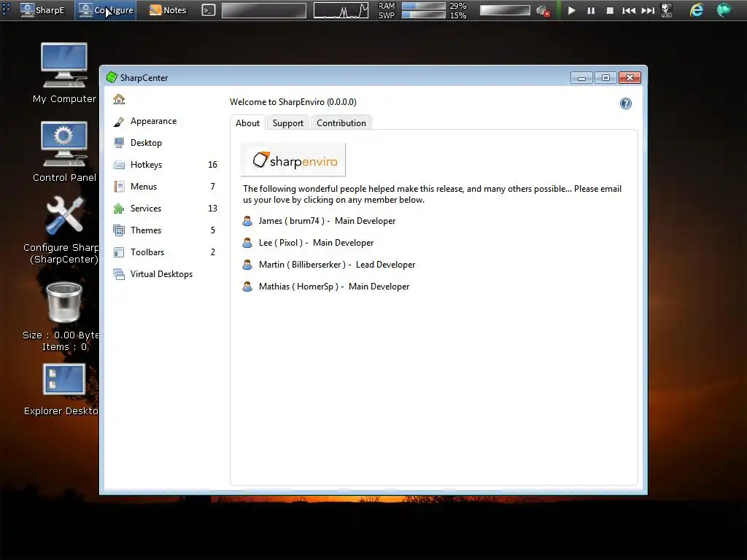Start playback with the Play button
Image resolution: width=747 pixels, height=560 pixels.
pos(572,10)
